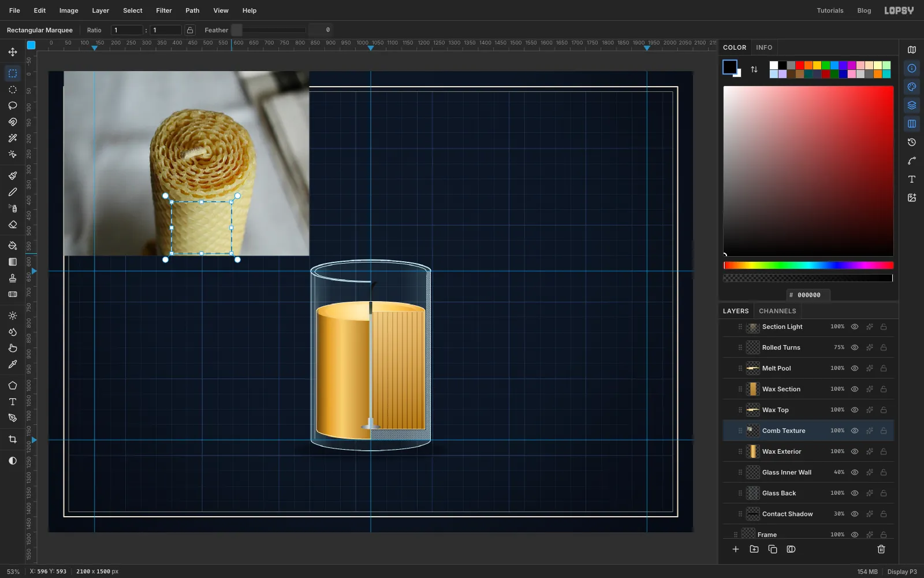Delete layer with the trash icon
The width and height of the screenshot is (924, 578).
tap(881, 549)
